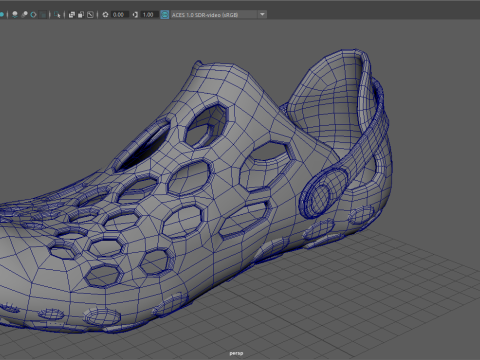The image size is (480, 360).
Task: Click the Isolate Select icon
Action: (x=57, y=15)
